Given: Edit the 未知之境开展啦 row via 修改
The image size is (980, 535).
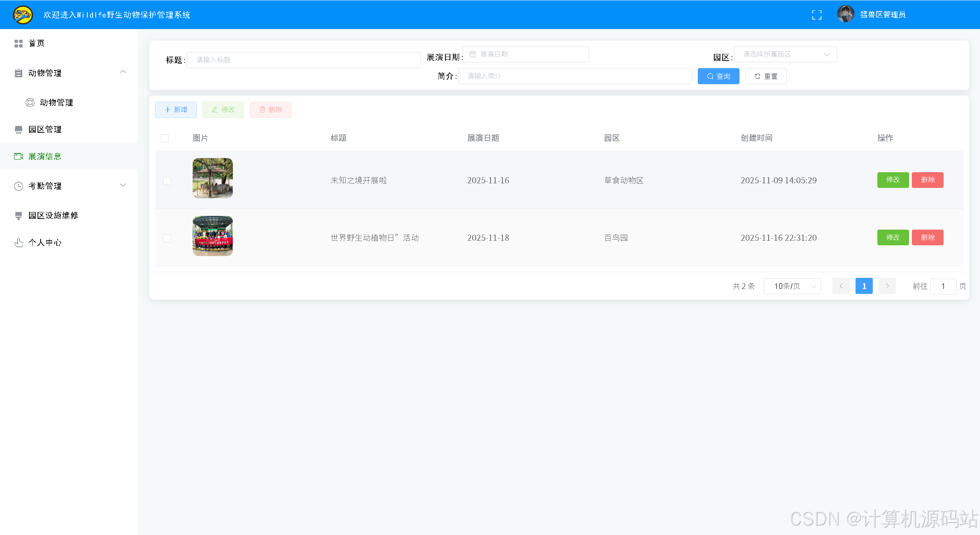Looking at the screenshot, I should pyautogui.click(x=893, y=180).
